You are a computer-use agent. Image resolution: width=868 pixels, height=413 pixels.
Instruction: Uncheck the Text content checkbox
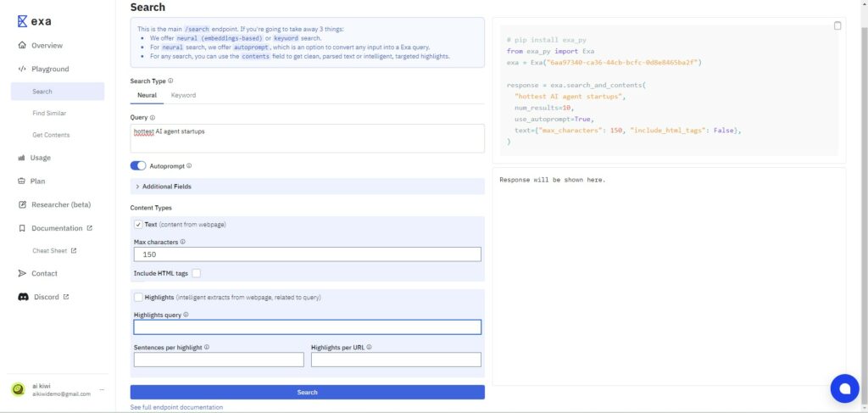click(138, 224)
